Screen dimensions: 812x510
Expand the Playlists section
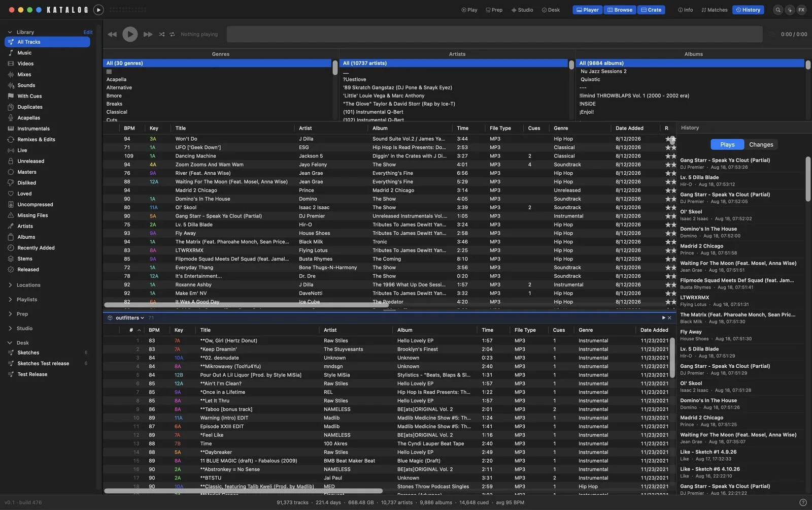[10, 300]
